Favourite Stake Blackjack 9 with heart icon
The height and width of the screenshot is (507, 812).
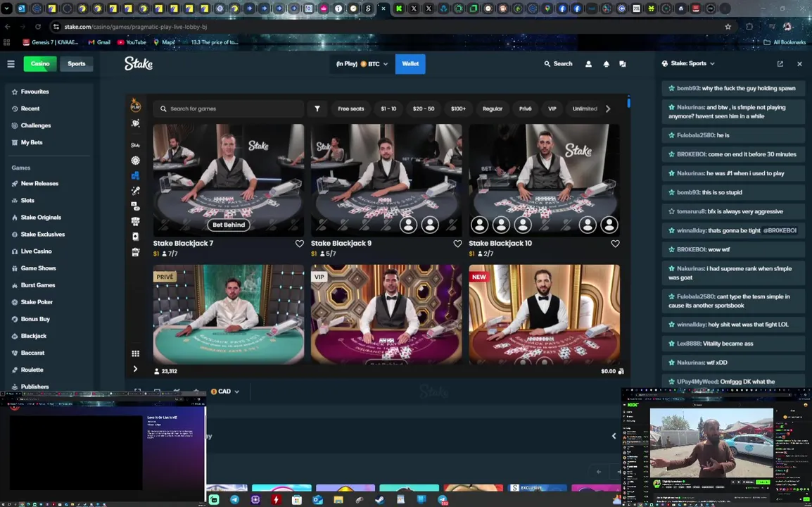(x=457, y=244)
